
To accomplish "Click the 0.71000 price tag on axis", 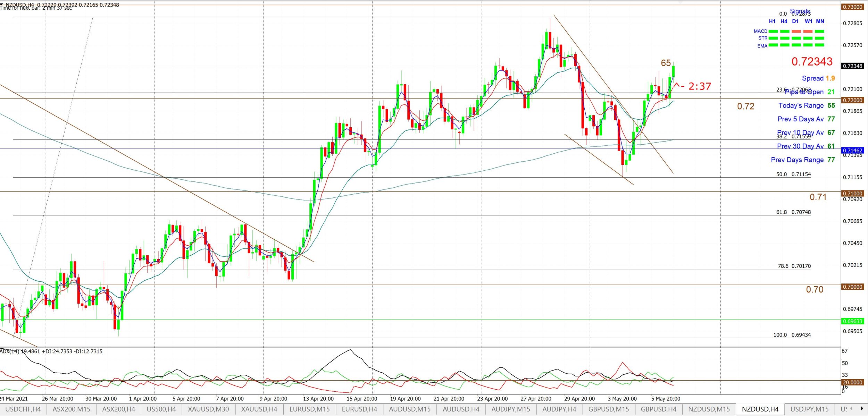I will (853, 193).
